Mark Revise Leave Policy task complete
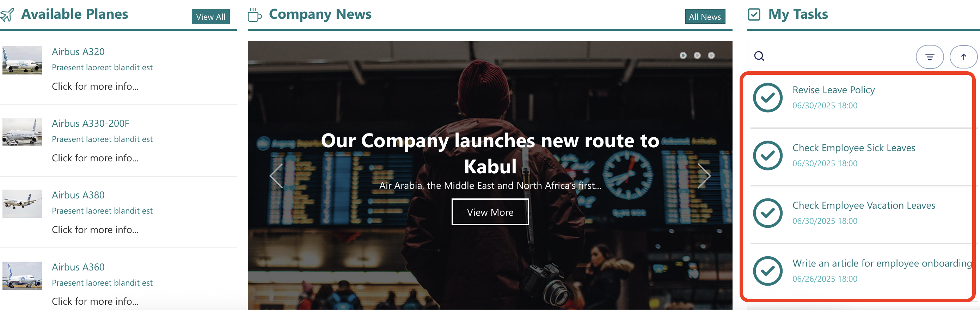Screen dimensions: 980x310 click(x=767, y=97)
